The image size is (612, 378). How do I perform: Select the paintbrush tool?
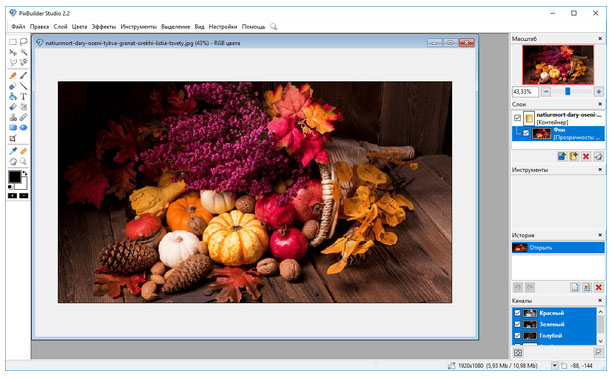click(23, 75)
